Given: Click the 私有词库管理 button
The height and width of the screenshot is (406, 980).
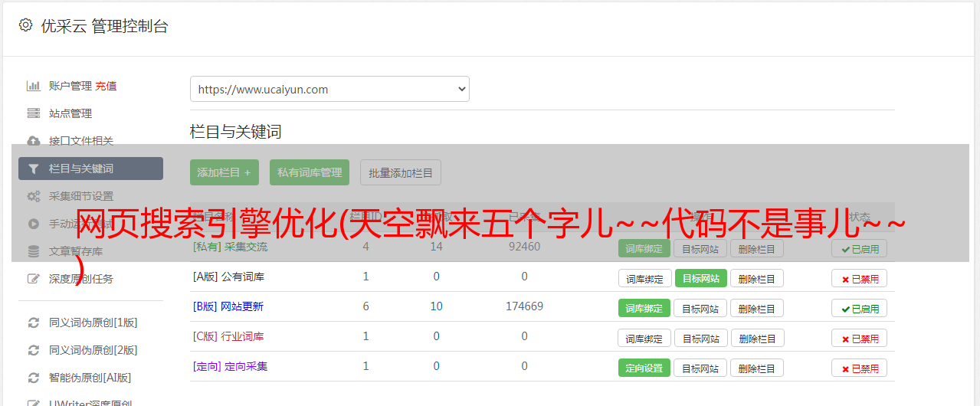Looking at the screenshot, I should pyautogui.click(x=310, y=172).
